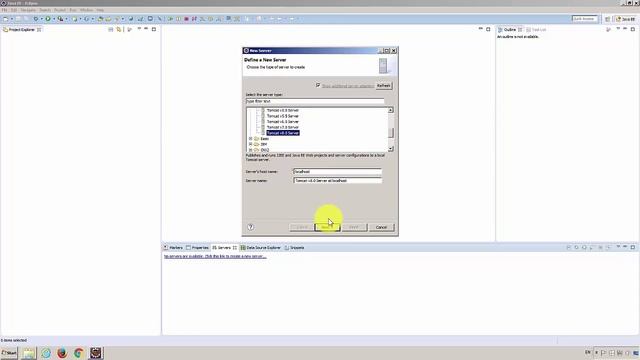This screenshot has height=360, width=640.
Task: Click the server list scrollbar thumb
Action: tap(391, 133)
